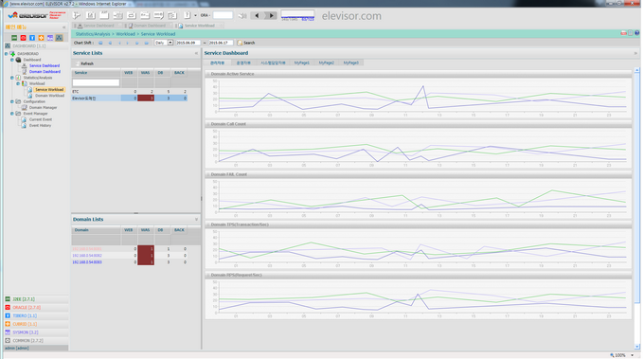The height and width of the screenshot is (359, 644).
Task: Click the red Oracle module icon in sidebar toolbar
Action: click(23, 38)
